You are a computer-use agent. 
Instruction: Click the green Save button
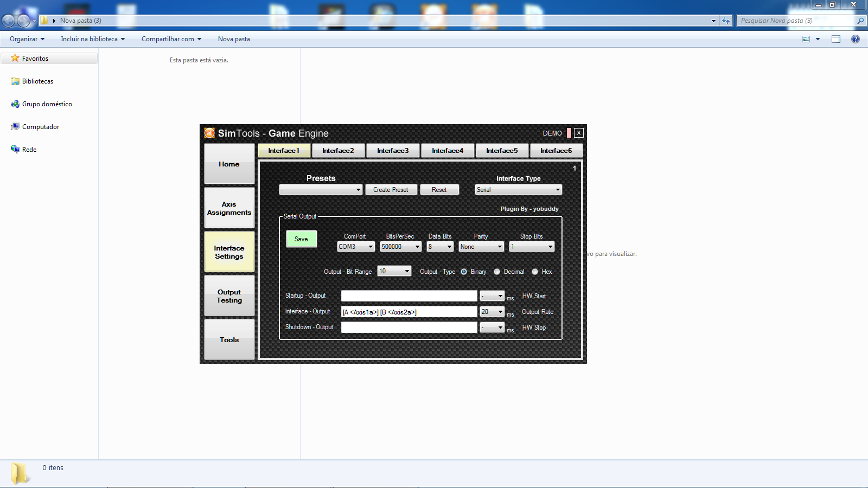click(x=302, y=239)
